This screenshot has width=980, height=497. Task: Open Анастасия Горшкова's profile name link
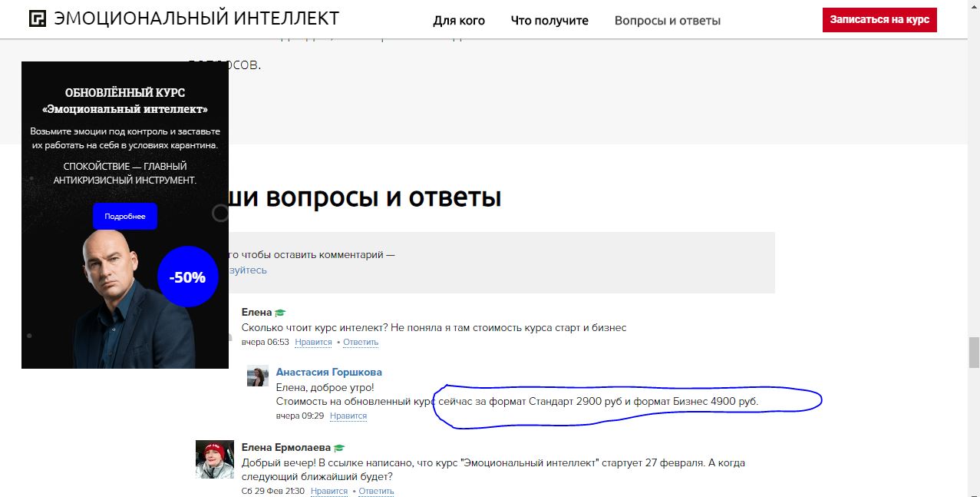[328, 372]
